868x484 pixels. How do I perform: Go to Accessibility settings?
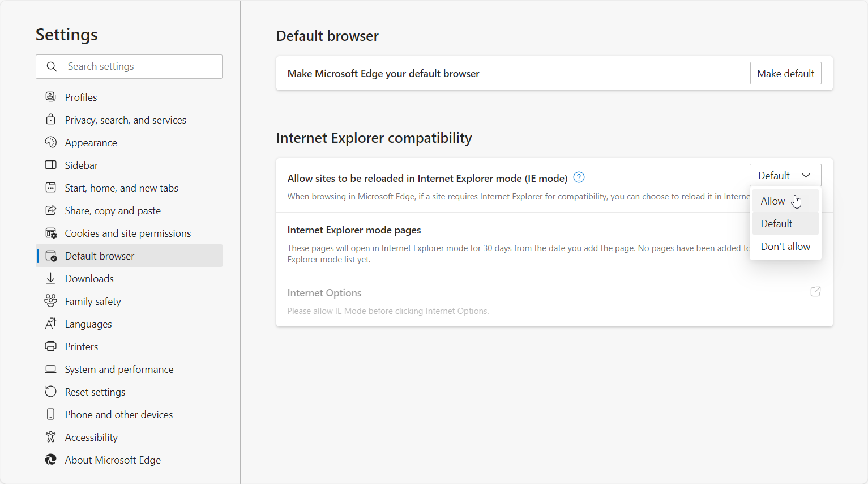(129, 437)
